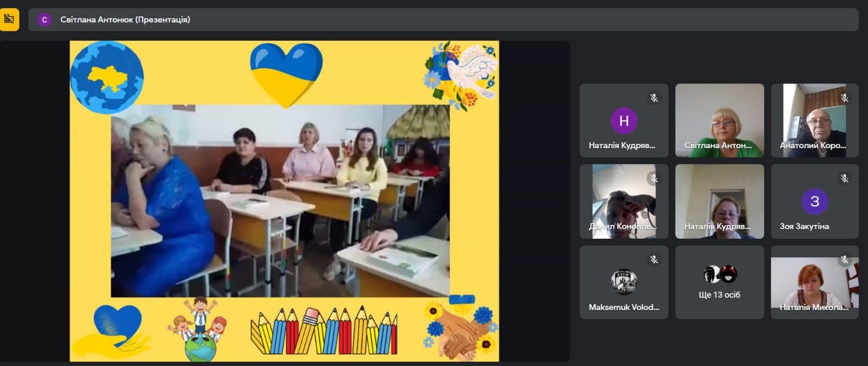Screen dimensions: 868x366
Task: Click muted mic icon on Maksemuk Volod... tile
Action: pyautogui.click(x=654, y=260)
